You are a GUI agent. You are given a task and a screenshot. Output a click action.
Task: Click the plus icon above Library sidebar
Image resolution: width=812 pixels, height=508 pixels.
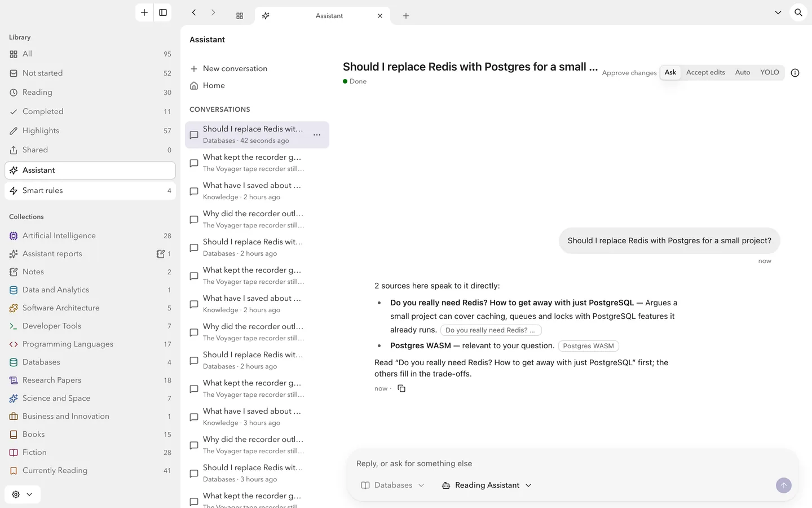(144, 12)
